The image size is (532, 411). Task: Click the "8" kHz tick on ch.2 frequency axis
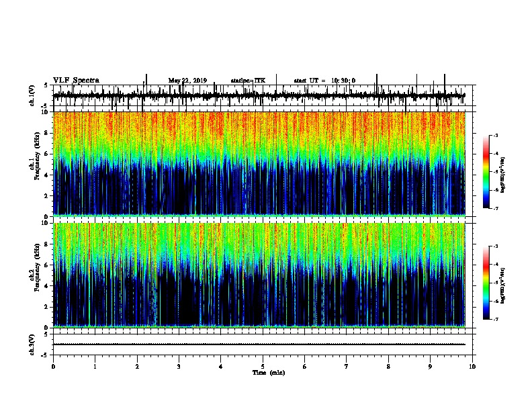(x=46, y=244)
